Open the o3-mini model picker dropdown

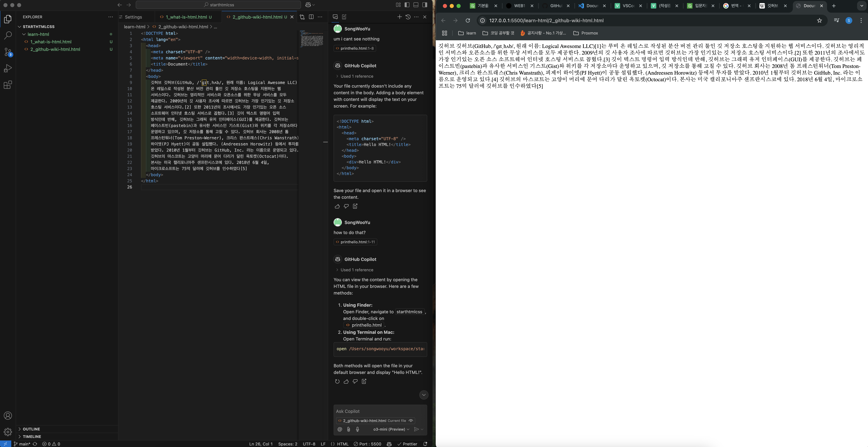(x=391, y=429)
